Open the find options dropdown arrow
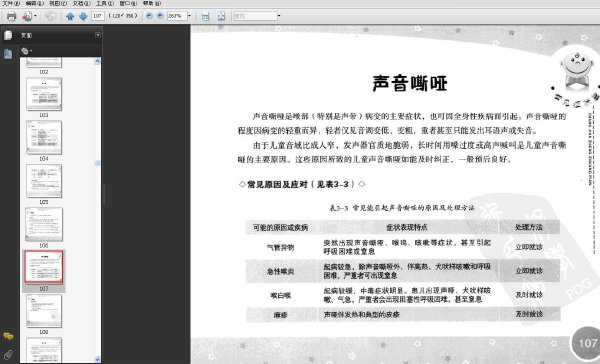The height and width of the screenshot is (364, 600). point(279,16)
